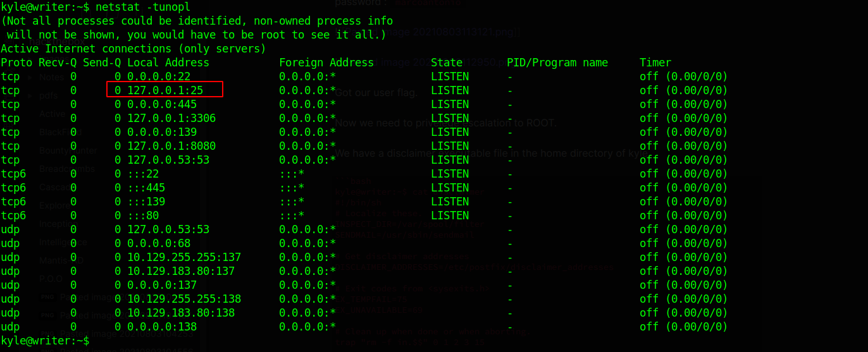
Task: Click the 127.0.0.1:8080 local address
Action: (x=171, y=146)
